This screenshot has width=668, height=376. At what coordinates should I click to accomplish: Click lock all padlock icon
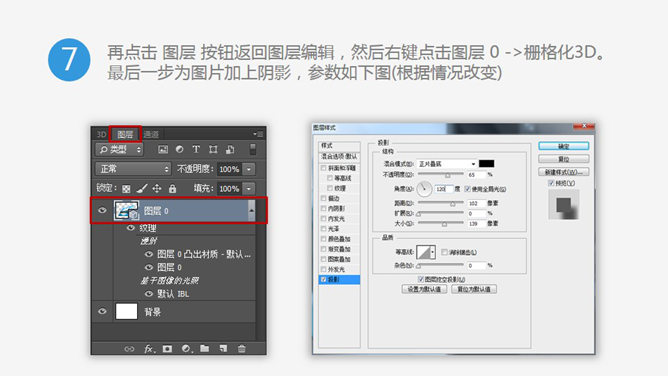(172, 188)
